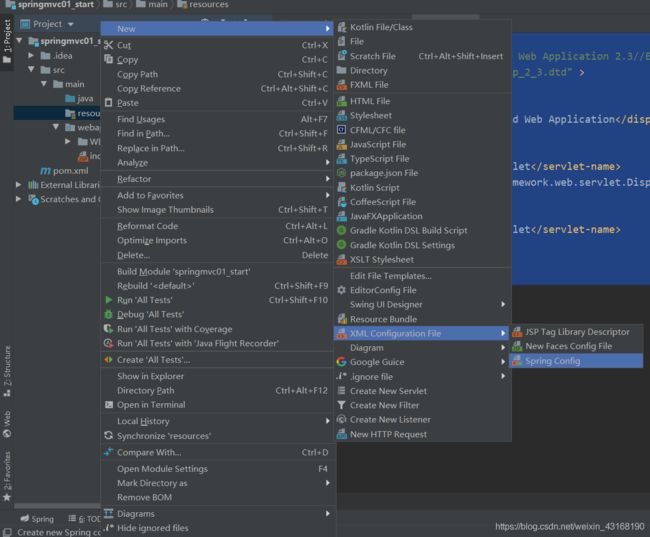650x537 pixels.
Task: Open Local History submenu
Action: pyautogui.click(x=217, y=421)
